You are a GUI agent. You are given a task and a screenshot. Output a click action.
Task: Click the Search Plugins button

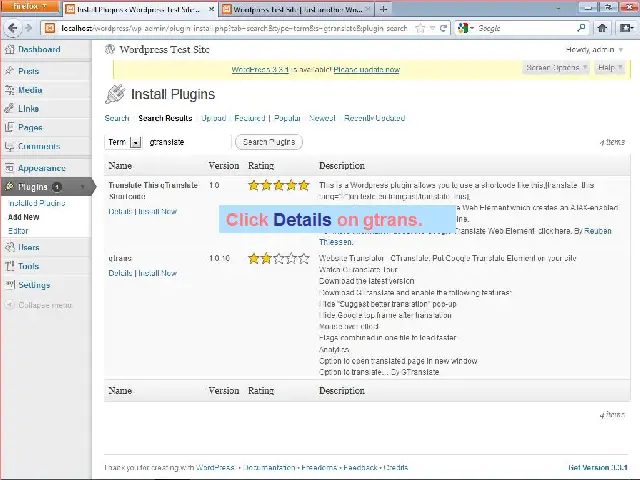pos(269,142)
